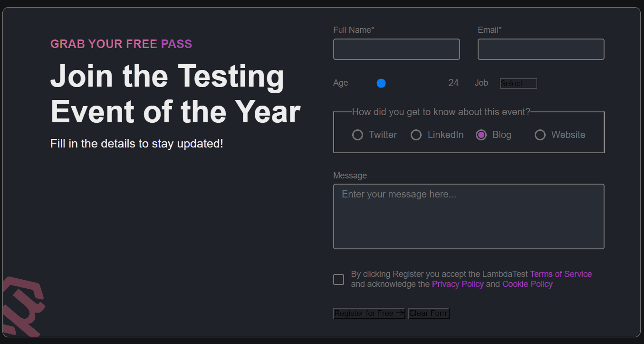Follow the Cookie Policy link
The width and height of the screenshot is (644, 344).
tap(527, 284)
